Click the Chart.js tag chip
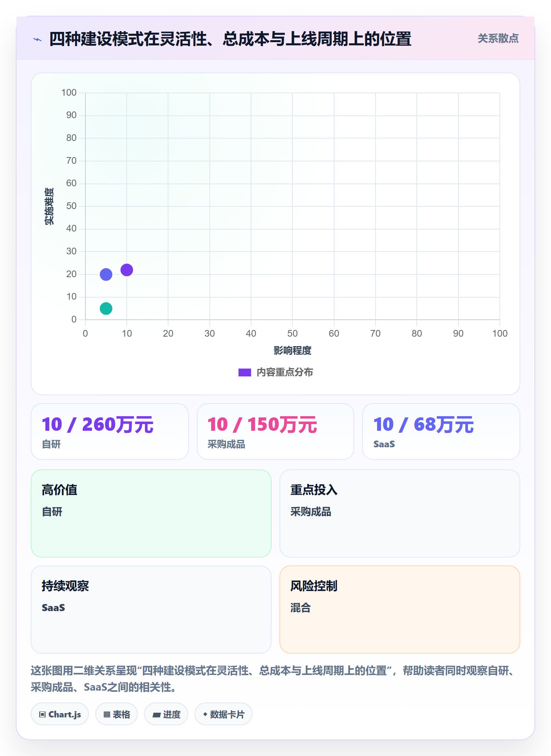The height and width of the screenshot is (756, 551). point(60,714)
